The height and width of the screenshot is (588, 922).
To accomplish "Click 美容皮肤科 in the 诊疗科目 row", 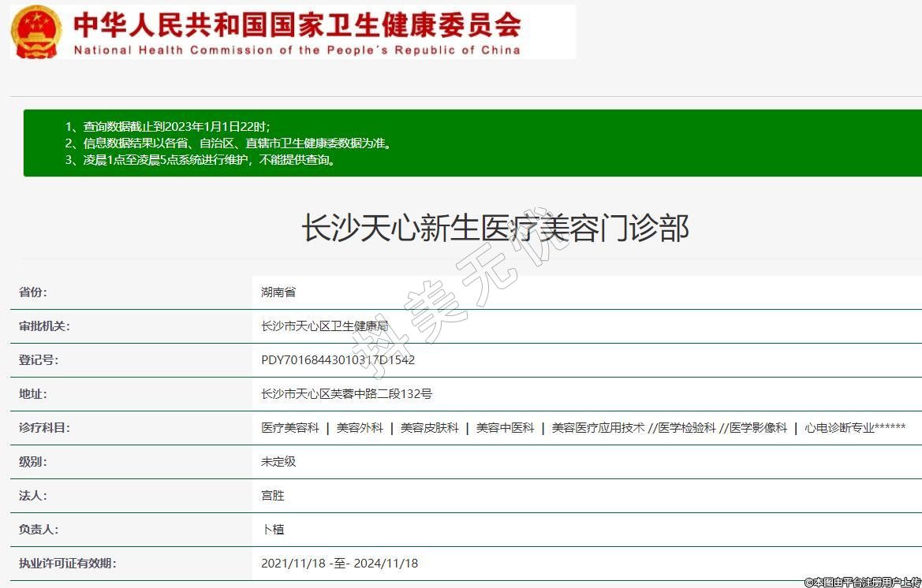I will pos(429,428).
